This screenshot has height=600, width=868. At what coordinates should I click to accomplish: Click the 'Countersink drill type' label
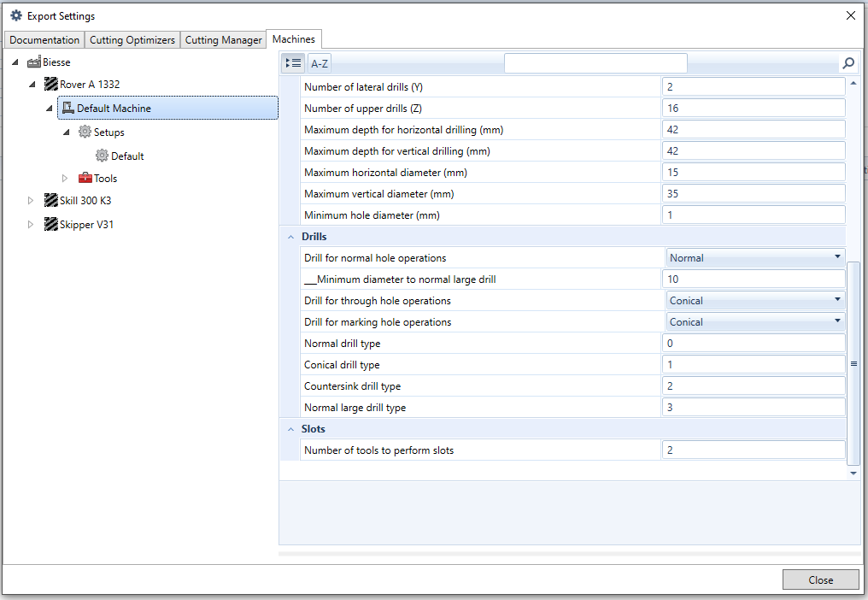coord(352,386)
